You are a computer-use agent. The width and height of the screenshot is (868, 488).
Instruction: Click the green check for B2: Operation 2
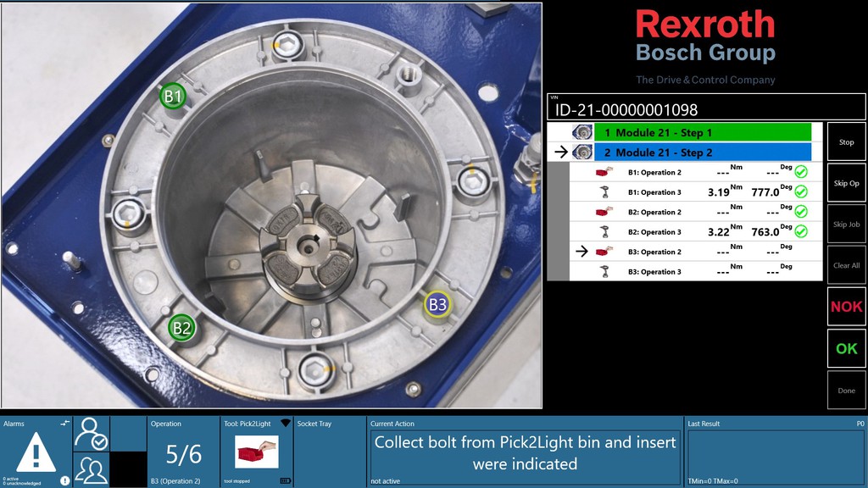[x=801, y=212]
